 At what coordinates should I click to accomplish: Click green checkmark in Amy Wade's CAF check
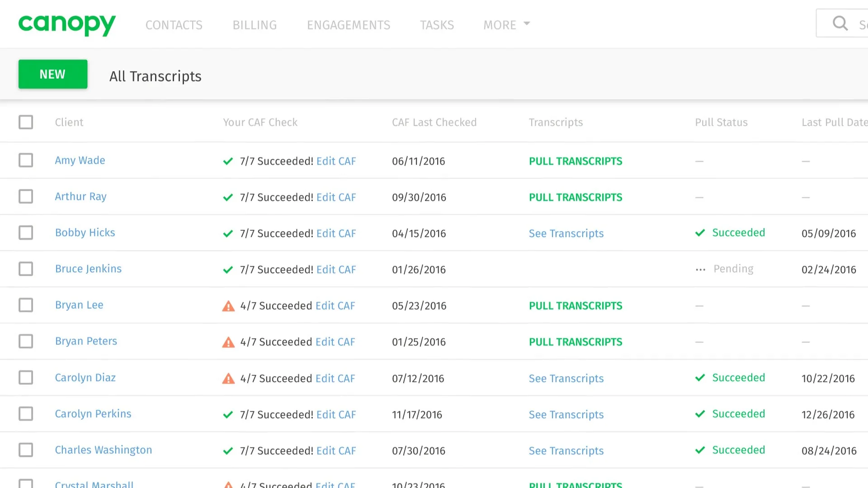[228, 161]
